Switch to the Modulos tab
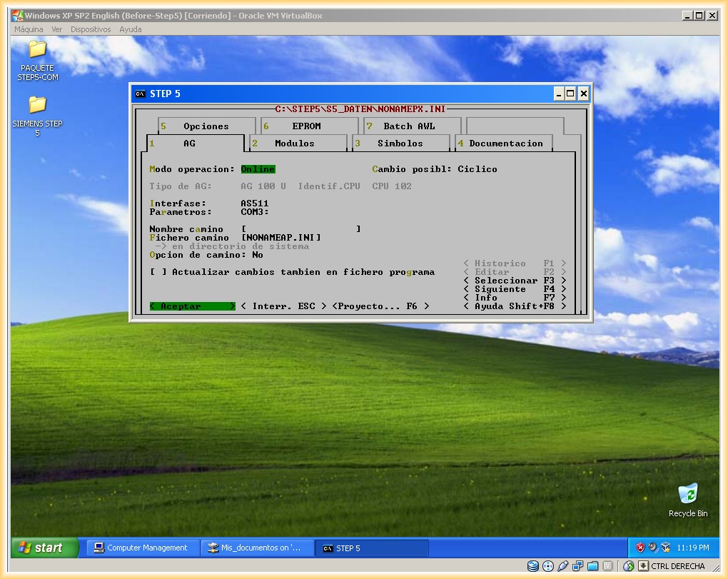This screenshot has height=579, width=728. pyautogui.click(x=295, y=144)
